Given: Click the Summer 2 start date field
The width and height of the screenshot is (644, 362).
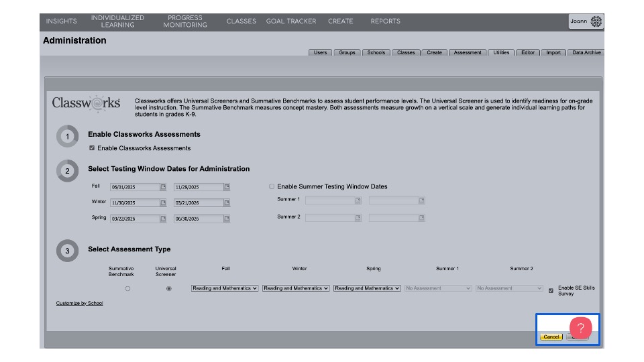Looking at the screenshot, I should pyautogui.click(x=330, y=218).
